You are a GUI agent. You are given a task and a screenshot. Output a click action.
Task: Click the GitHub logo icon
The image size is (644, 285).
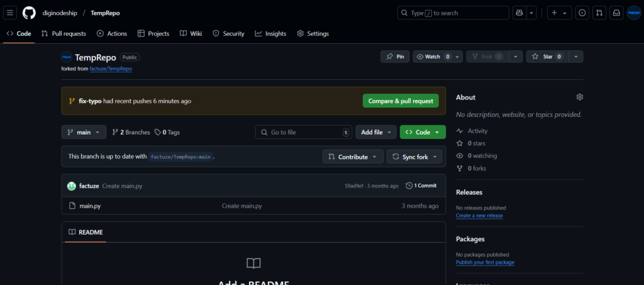pyautogui.click(x=29, y=13)
